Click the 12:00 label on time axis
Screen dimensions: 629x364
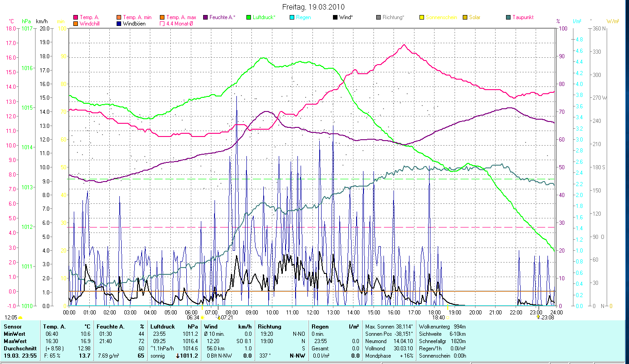tap(312, 313)
